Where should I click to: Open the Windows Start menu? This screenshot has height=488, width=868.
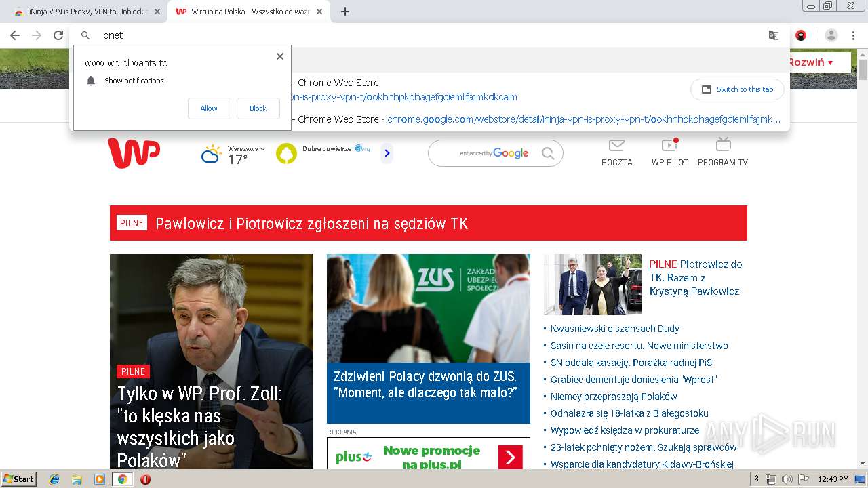(18, 479)
